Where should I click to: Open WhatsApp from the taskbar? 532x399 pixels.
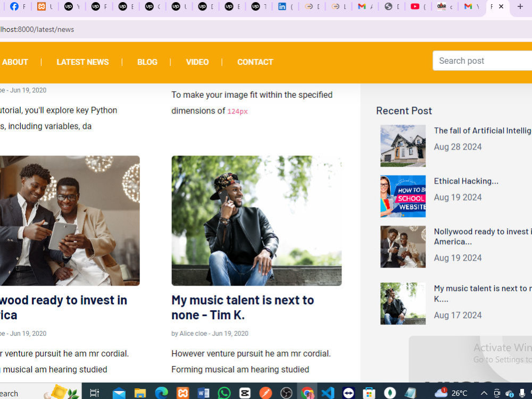coord(224,393)
